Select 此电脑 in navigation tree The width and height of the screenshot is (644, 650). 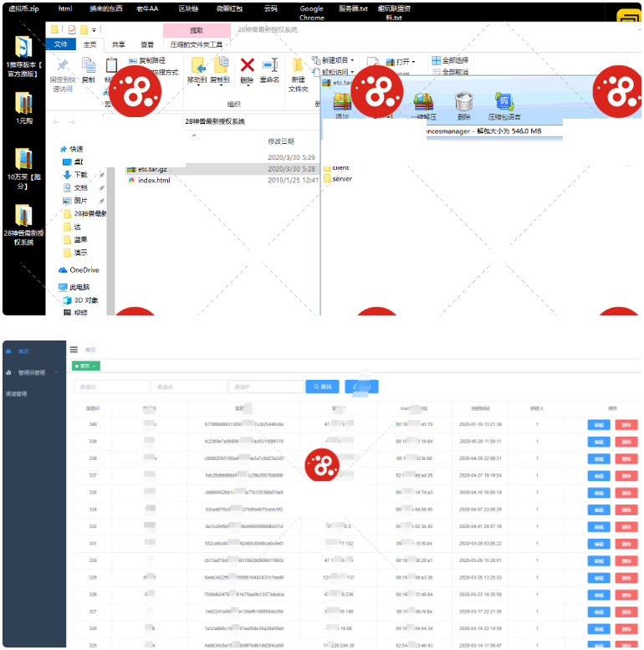coord(74,287)
